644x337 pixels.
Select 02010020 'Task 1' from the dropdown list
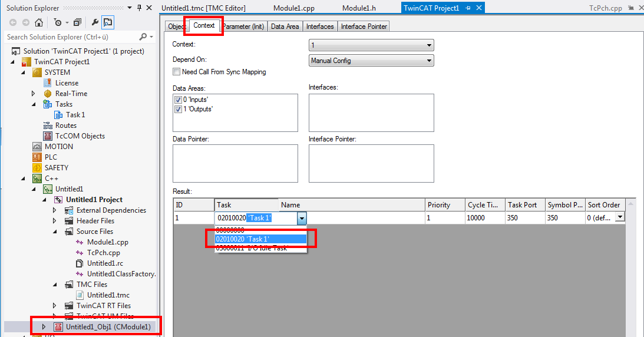click(x=261, y=239)
